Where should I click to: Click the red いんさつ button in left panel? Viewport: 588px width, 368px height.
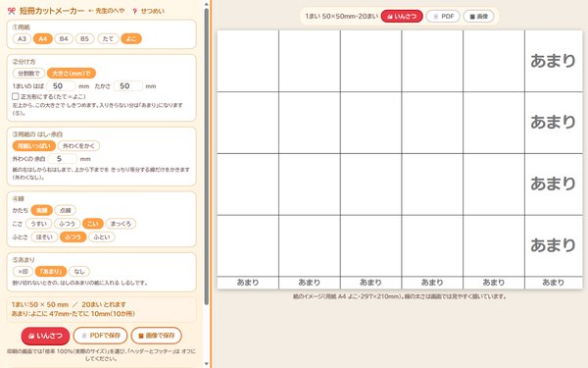[x=45, y=336]
